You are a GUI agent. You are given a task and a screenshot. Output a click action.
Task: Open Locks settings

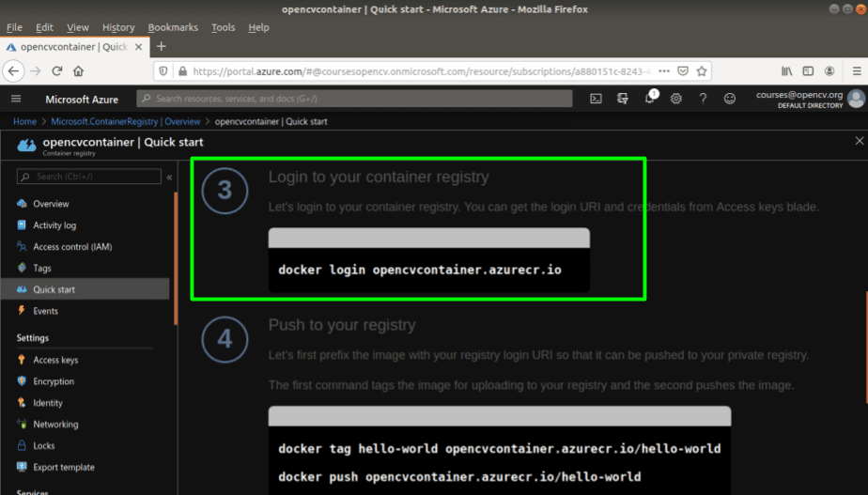pyautogui.click(x=44, y=446)
